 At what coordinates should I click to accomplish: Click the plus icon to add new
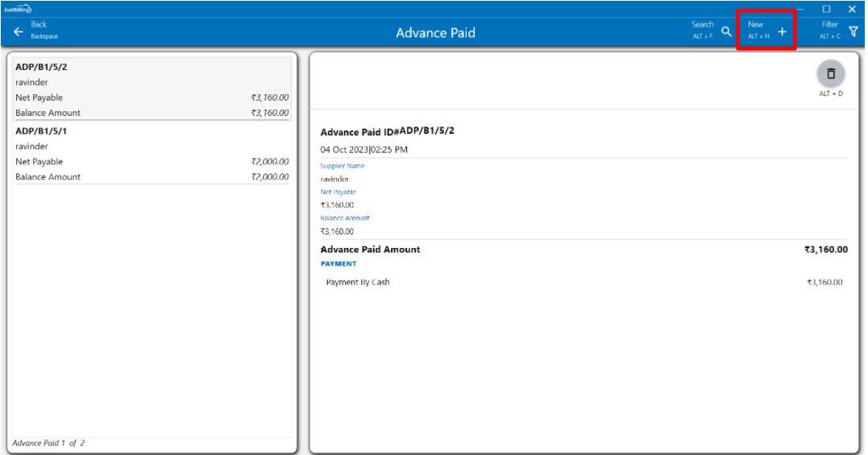[x=782, y=31]
